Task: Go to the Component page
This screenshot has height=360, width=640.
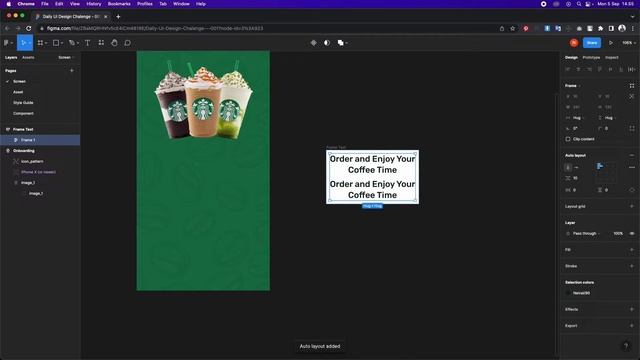Action: coord(23,113)
